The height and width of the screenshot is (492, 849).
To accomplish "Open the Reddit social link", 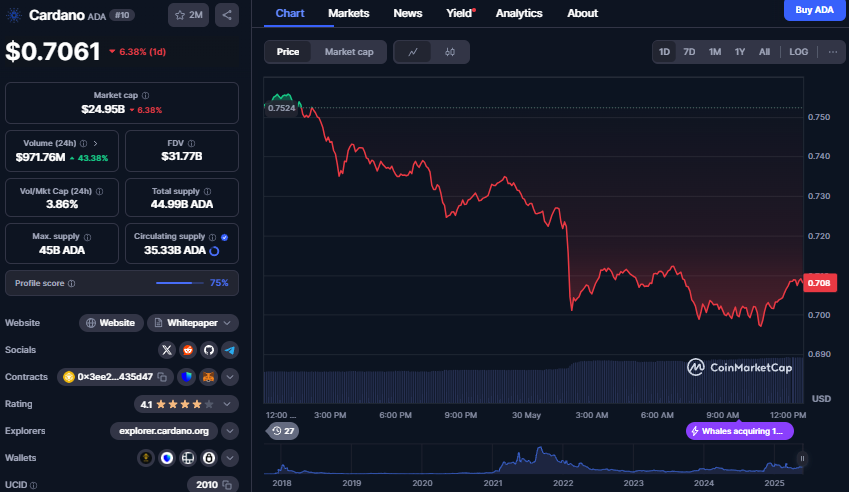I will pos(188,350).
